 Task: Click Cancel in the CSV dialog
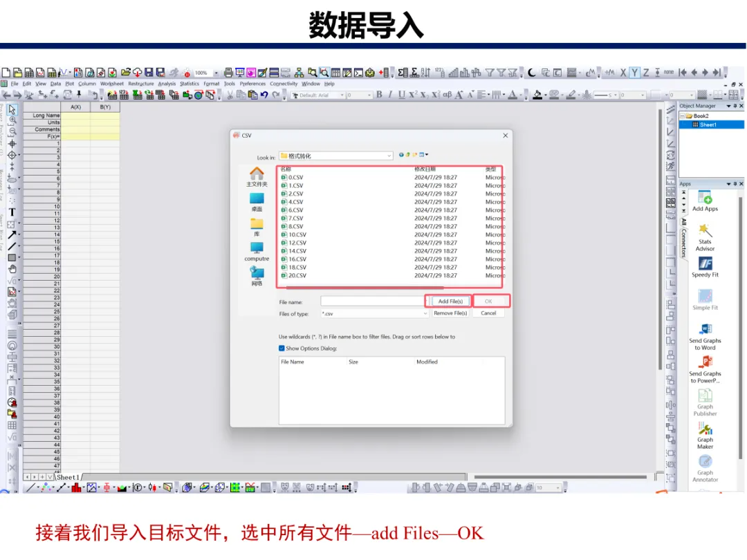pyautogui.click(x=488, y=313)
